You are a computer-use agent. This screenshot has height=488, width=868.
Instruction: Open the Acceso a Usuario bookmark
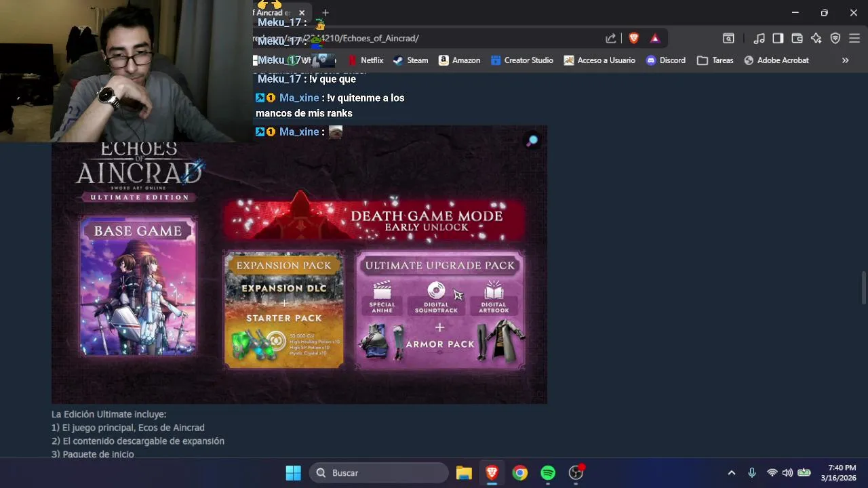tap(599, 60)
